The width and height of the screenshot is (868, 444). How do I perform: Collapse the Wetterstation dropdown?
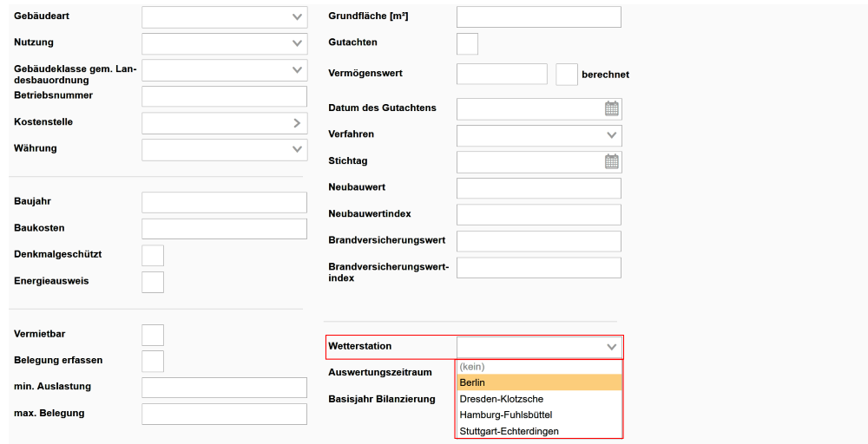click(612, 347)
